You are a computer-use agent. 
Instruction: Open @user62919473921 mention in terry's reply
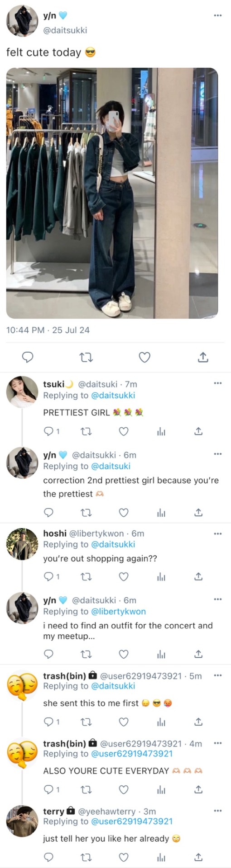pyautogui.click(x=132, y=821)
